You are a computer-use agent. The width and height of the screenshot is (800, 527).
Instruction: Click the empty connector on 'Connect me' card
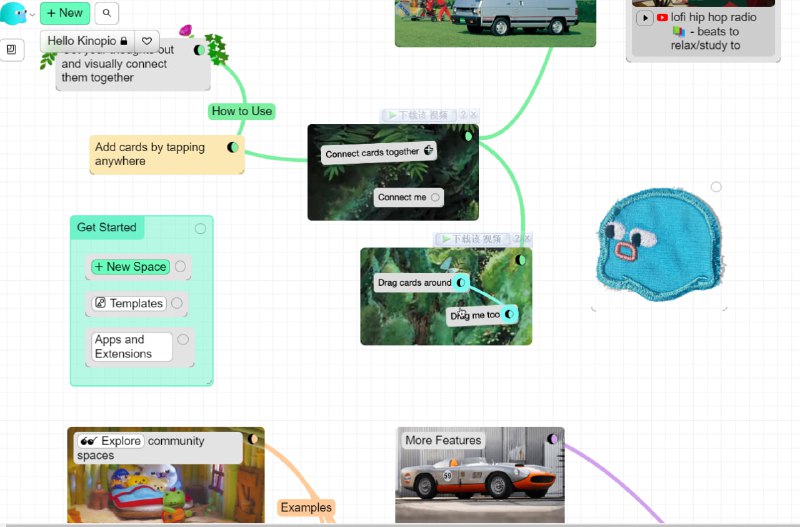tap(435, 197)
